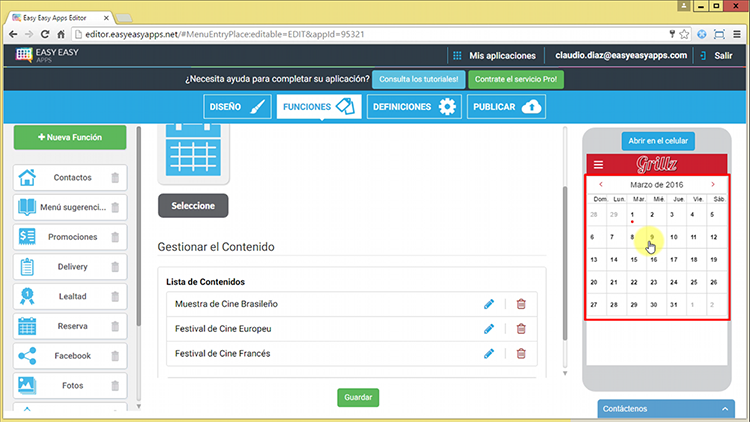
Task: Delete Fotos using its trash icon
Action: point(115,385)
